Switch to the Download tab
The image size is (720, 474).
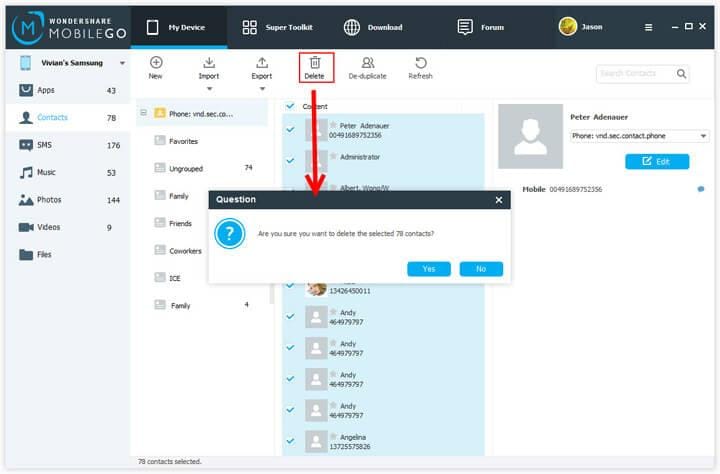(x=373, y=27)
